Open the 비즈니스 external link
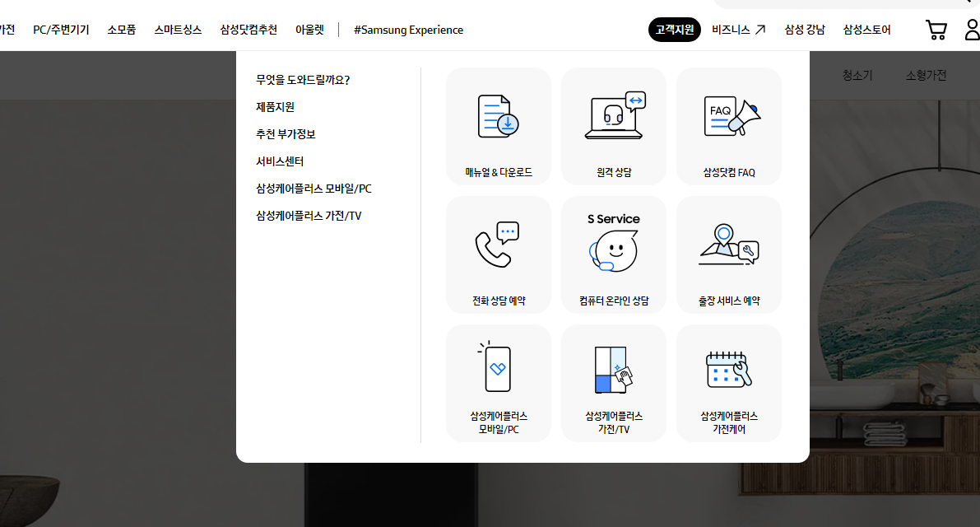This screenshot has height=527, width=980. pyautogui.click(x=739, y=30)
